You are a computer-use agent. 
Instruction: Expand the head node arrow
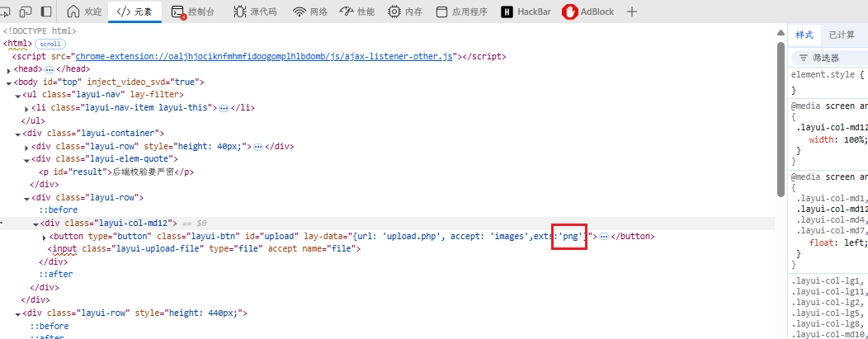tap(9, 70)
